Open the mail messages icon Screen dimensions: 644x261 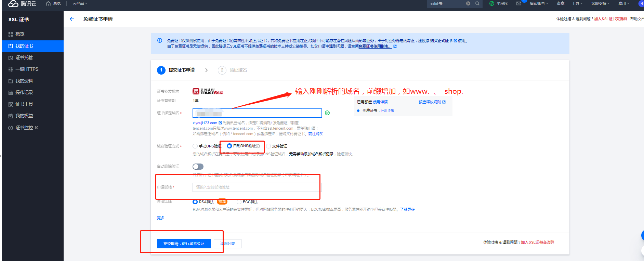coord(519,3)
